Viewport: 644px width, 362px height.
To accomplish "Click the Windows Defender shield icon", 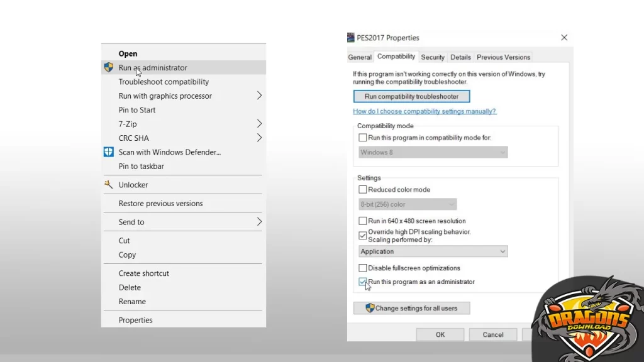I will [108, 152].
